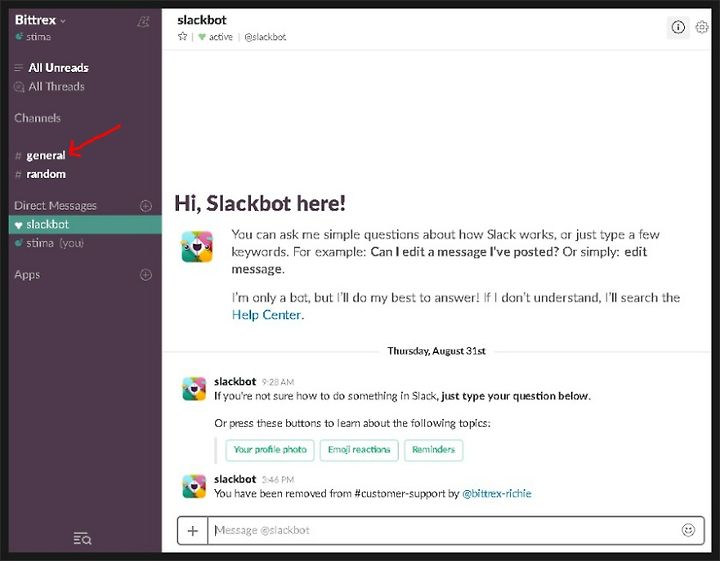Select slackbot direct message

click(85, 224)
